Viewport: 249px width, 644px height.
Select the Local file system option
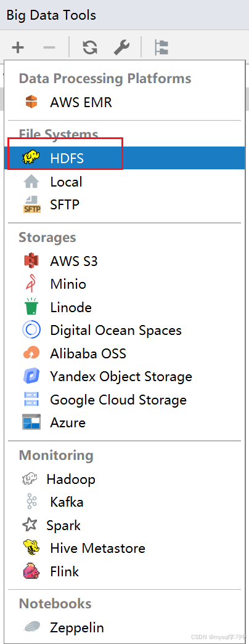(x=124, y=182)
